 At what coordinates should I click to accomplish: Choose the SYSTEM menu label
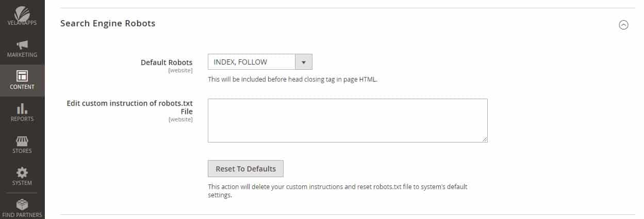(x=22, y=183)
